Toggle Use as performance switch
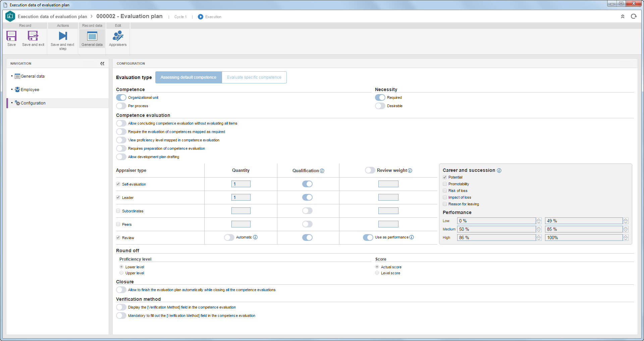The height and width of the screenshot is (341, 644). coord(368,237)
